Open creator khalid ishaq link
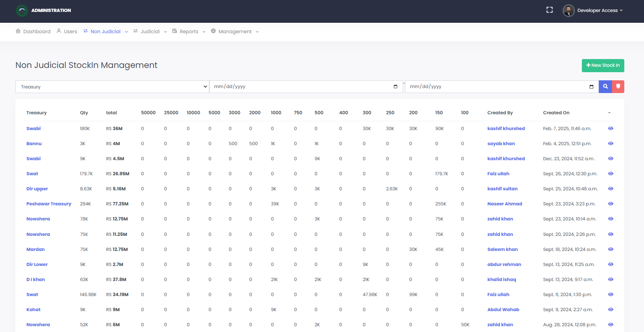The height and width of the screenshot is (332, 644). [502, 279]
